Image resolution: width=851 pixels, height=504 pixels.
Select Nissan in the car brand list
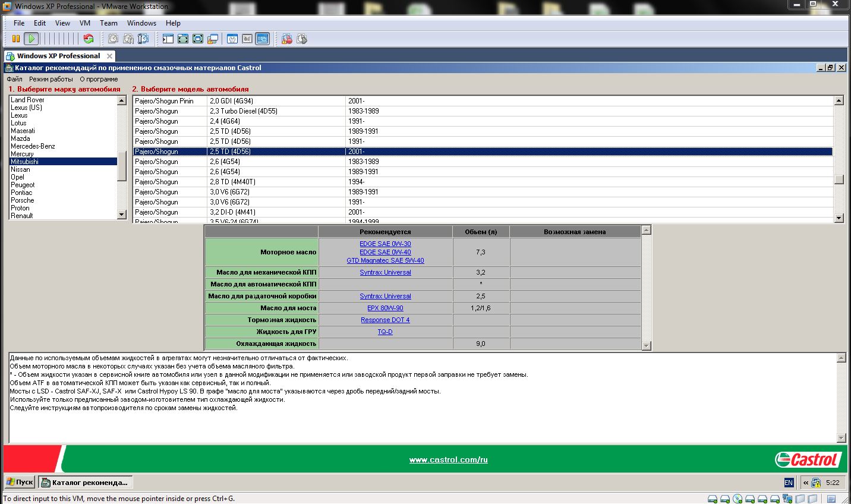(x=20, y=169)
